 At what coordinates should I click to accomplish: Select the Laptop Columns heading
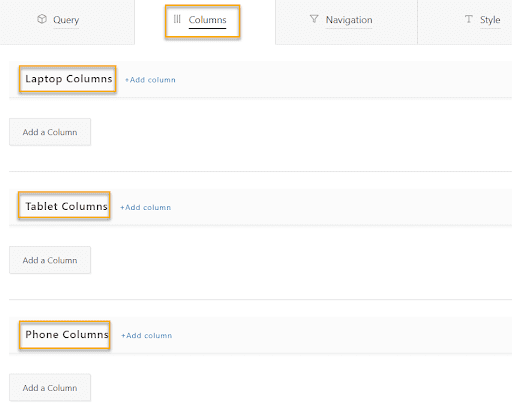(69, 79)
